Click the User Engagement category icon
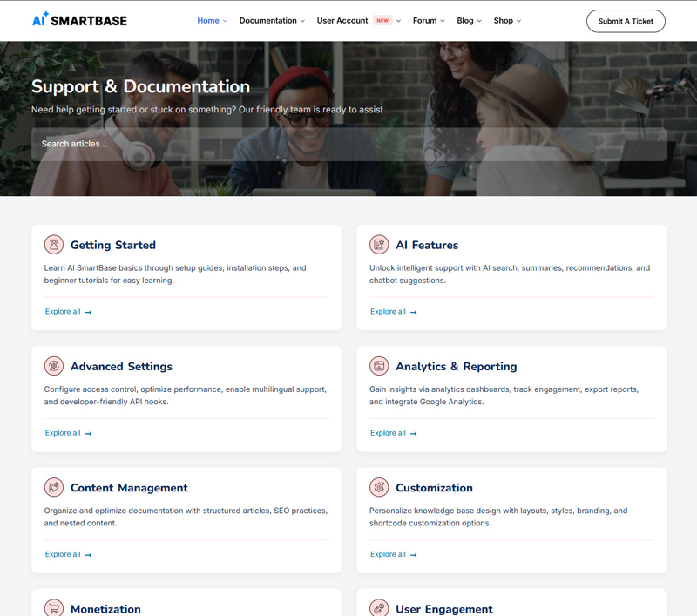This screenshot has height=616, width=697. click(379, 607)
